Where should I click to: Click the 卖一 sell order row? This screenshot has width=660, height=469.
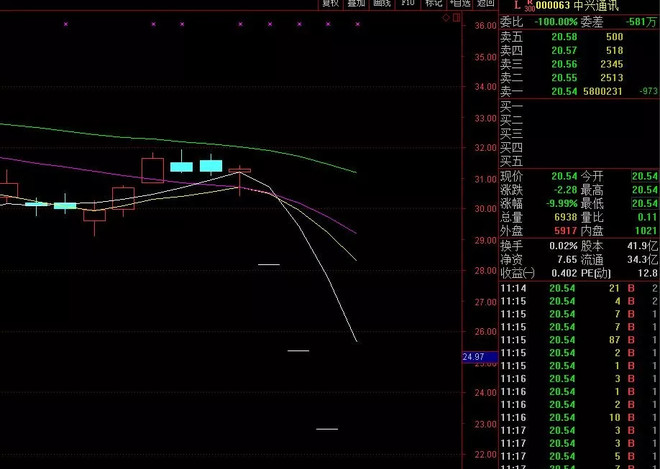578,91
